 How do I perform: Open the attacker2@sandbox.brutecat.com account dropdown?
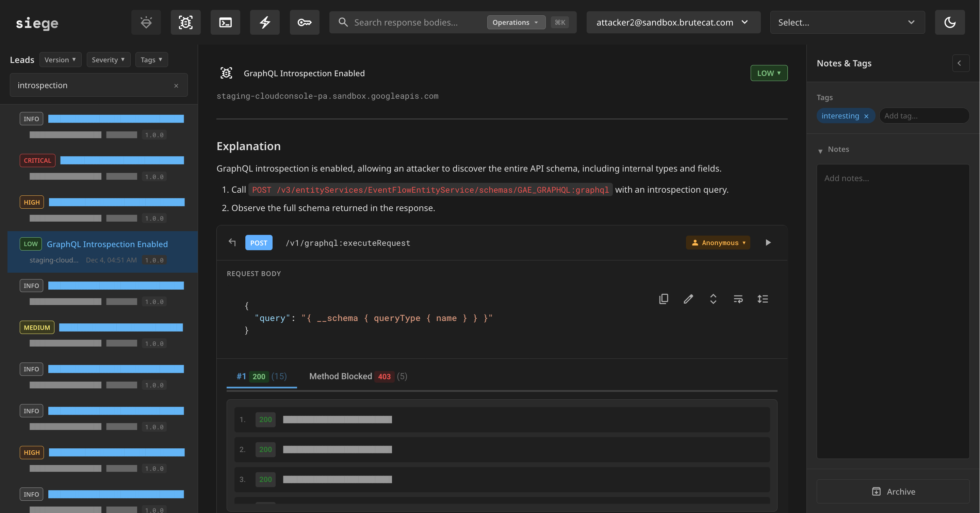click(673, 22)
